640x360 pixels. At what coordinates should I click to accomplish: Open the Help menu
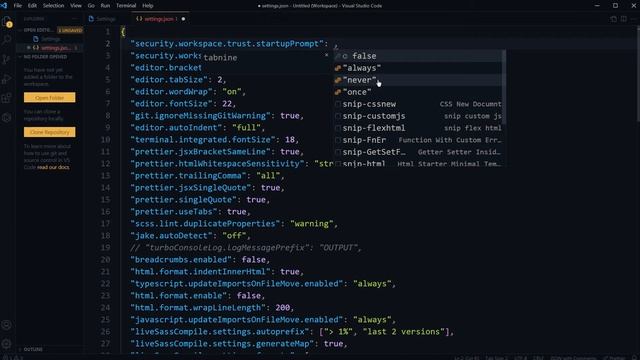148,6
